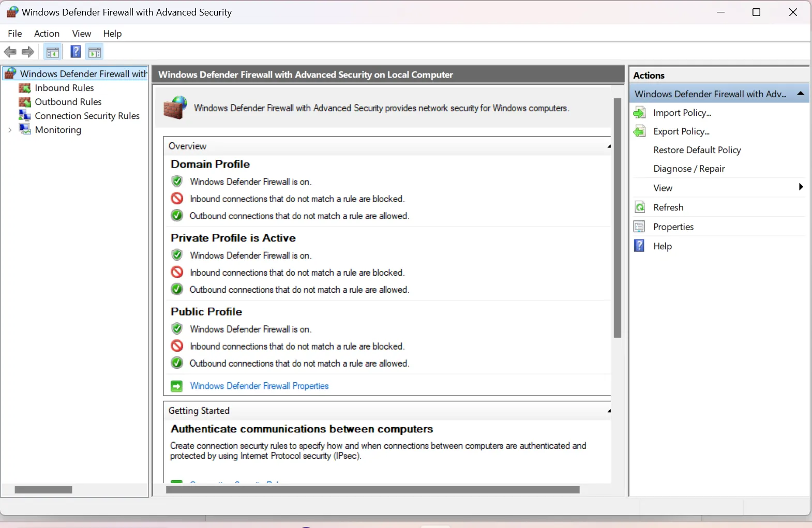Viewport: 812px width, 528px height.
Task: Open the View submenu arrow in Actions
Action: tap(801, 187)
